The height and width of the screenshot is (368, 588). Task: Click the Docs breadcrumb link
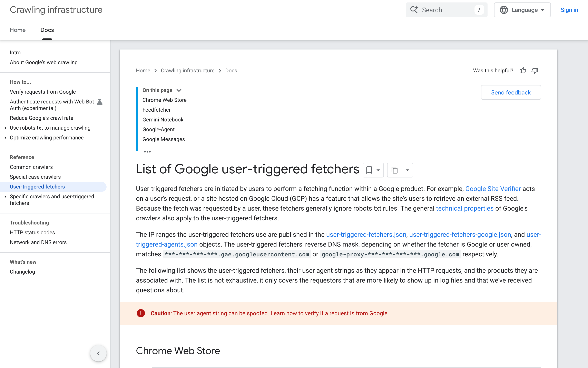point(231,71)
